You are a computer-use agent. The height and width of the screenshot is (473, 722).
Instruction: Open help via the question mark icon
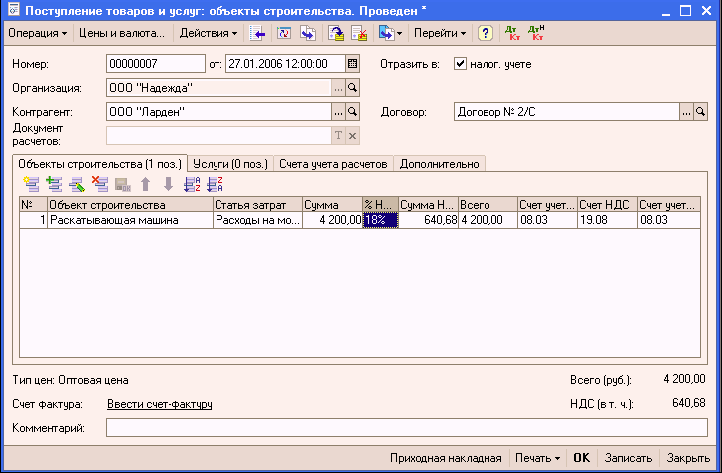485,33
